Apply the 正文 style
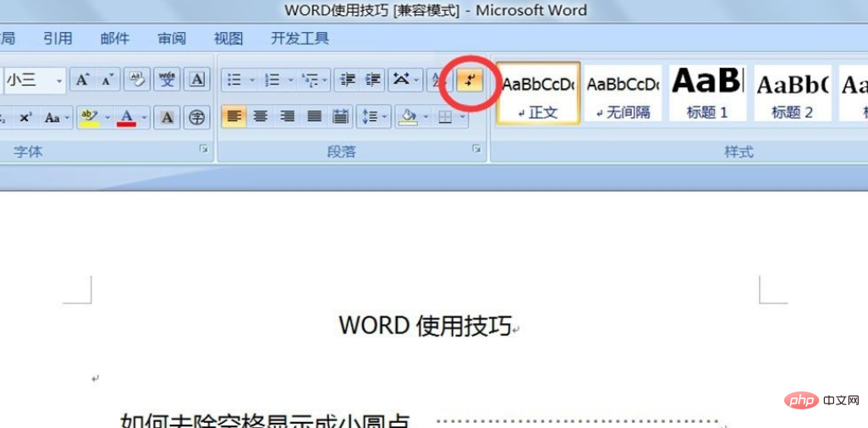Image resolution: width=868 pixels, height=428 pixels. point(538,93)
